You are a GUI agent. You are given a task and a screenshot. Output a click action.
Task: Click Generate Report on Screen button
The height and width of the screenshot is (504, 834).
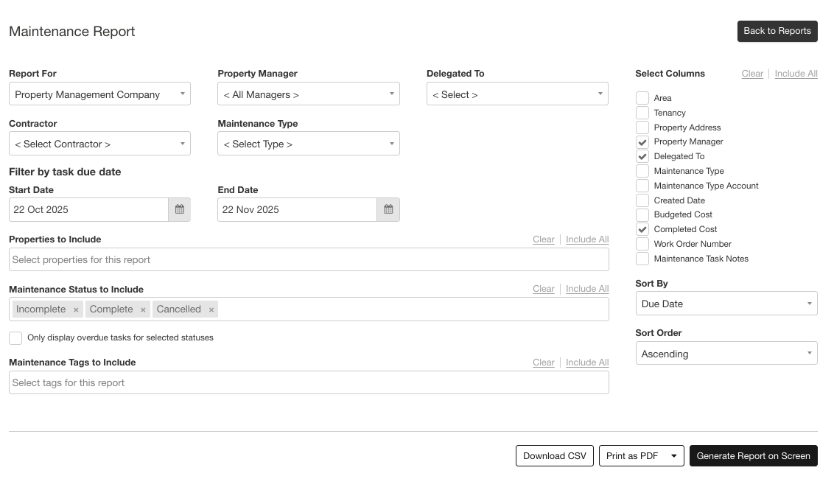click(x=753, y=456)
